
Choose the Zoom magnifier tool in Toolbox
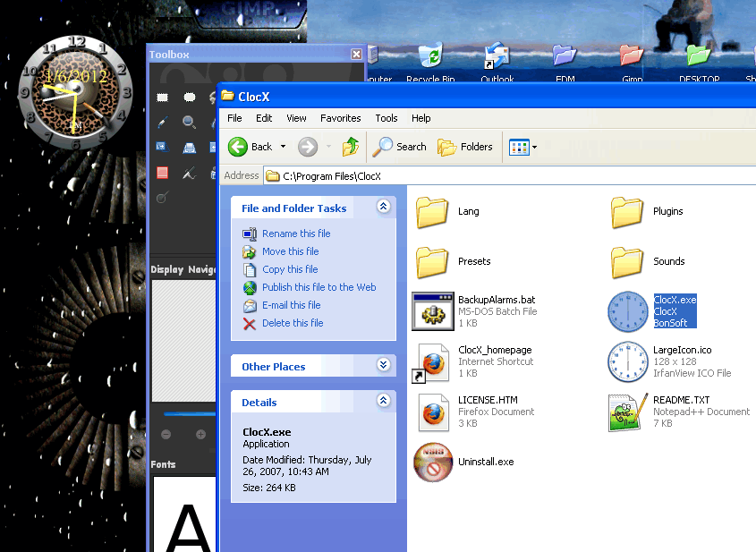pos(189,123)
